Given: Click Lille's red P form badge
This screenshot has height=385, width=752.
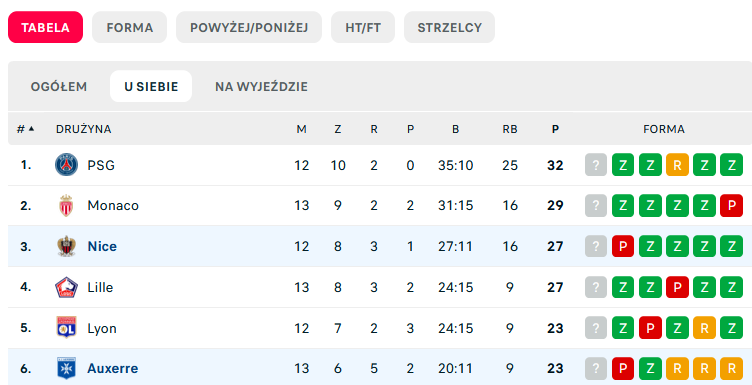Looking at the screenshot, I should tap(677, 287).
